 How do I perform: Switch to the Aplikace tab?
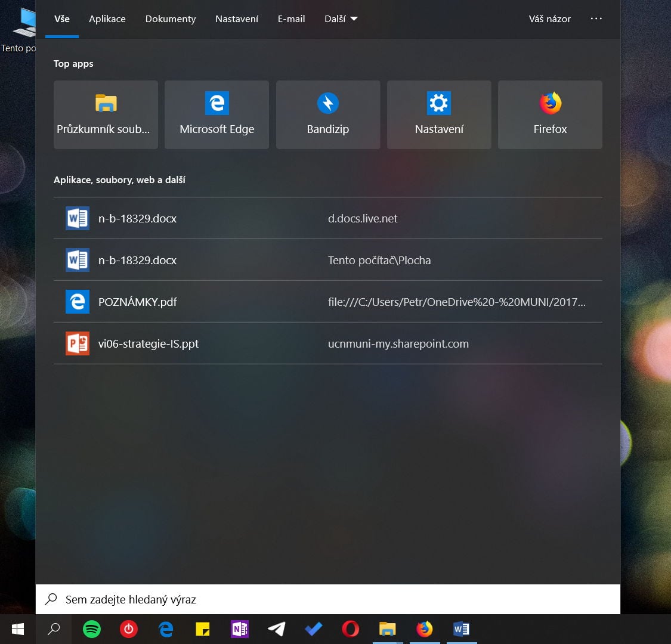[107, 19]
